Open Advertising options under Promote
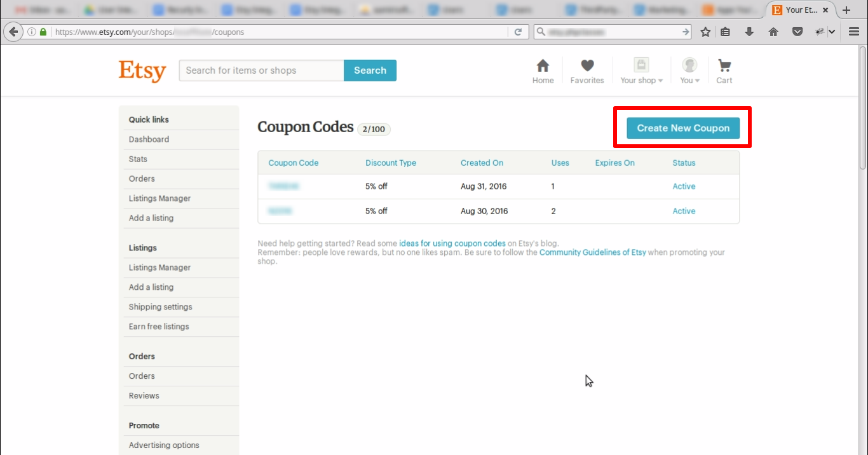The image size is (868, 455). point(164,445)
